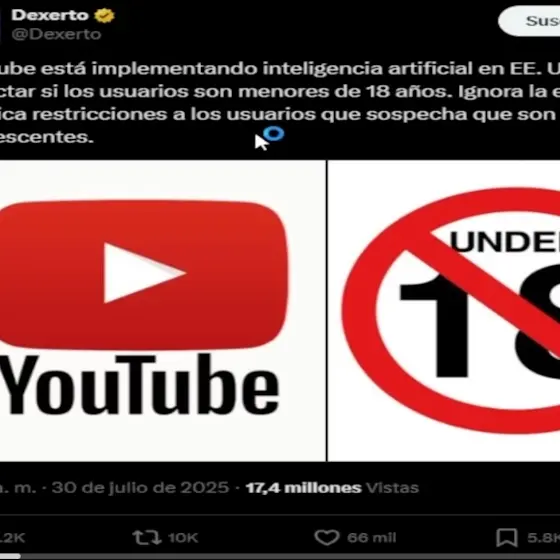This screenshot has width=560, height=560.
Task: Open the YouTube logo image
Action: coord(162,311)
